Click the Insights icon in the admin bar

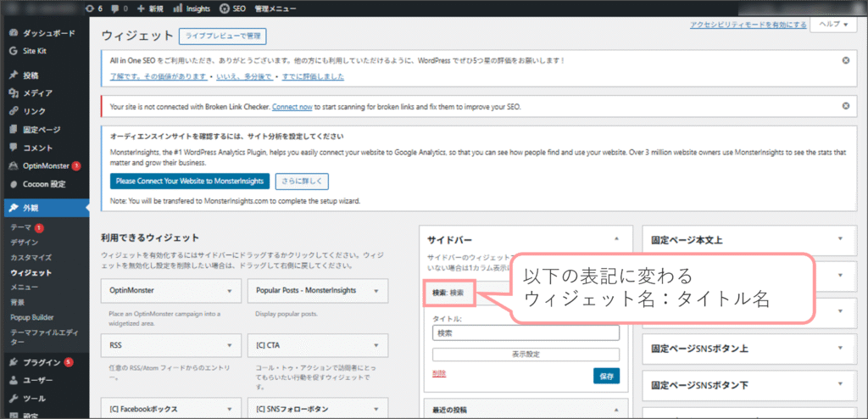click(x=177, y=8)
